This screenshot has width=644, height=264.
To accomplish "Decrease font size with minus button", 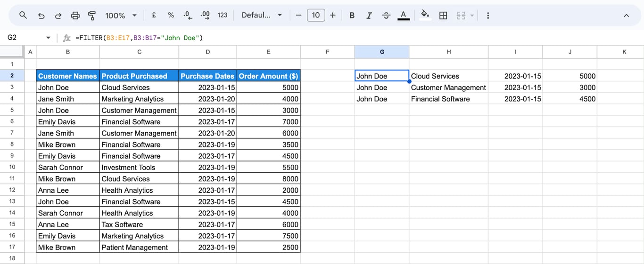I will [298, 15].
